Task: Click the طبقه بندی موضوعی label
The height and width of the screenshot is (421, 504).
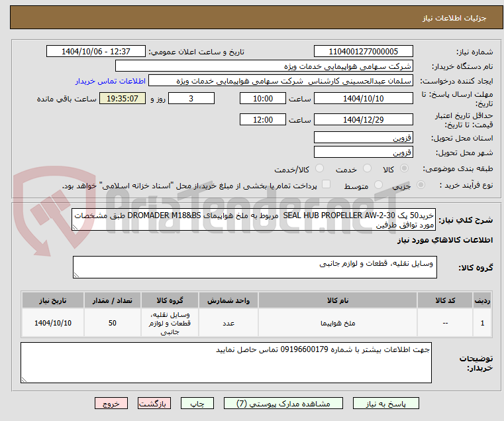Action: click(x=458, y=168)
